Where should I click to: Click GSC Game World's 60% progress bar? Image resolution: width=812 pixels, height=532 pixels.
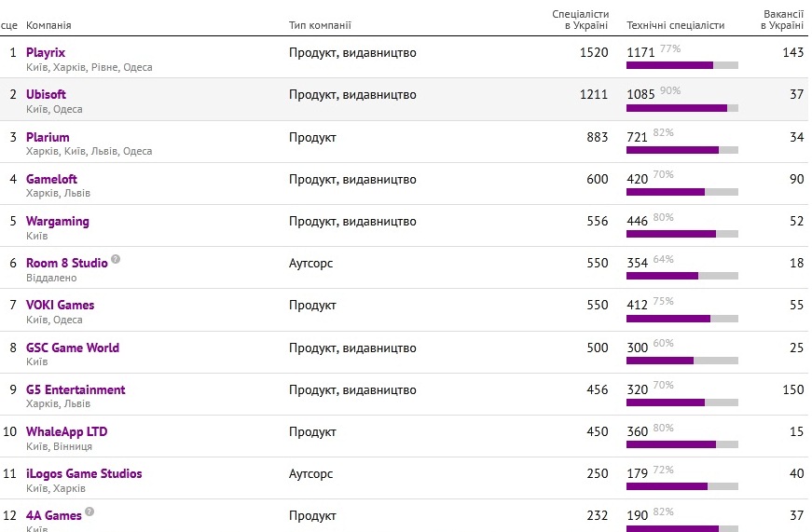(682, 361)
